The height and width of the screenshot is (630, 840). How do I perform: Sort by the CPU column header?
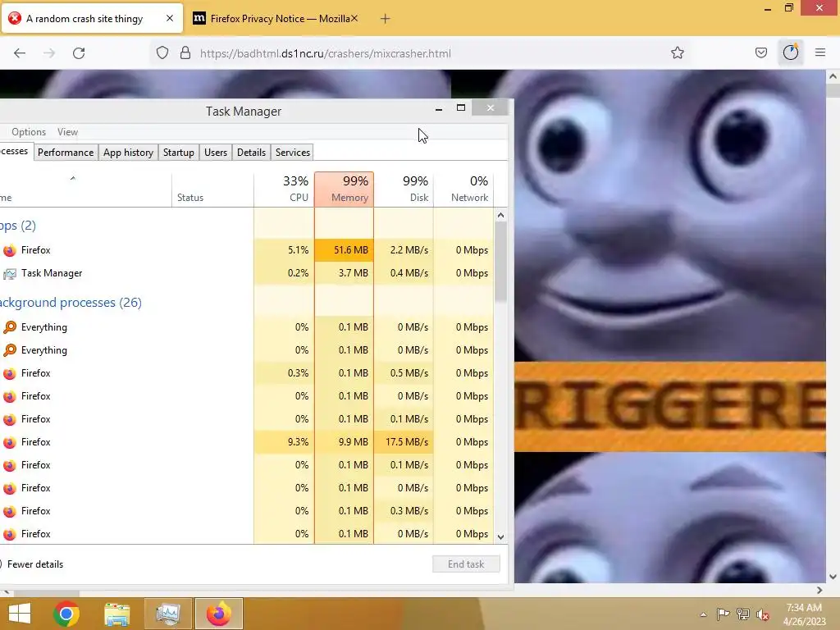[284, 189]
